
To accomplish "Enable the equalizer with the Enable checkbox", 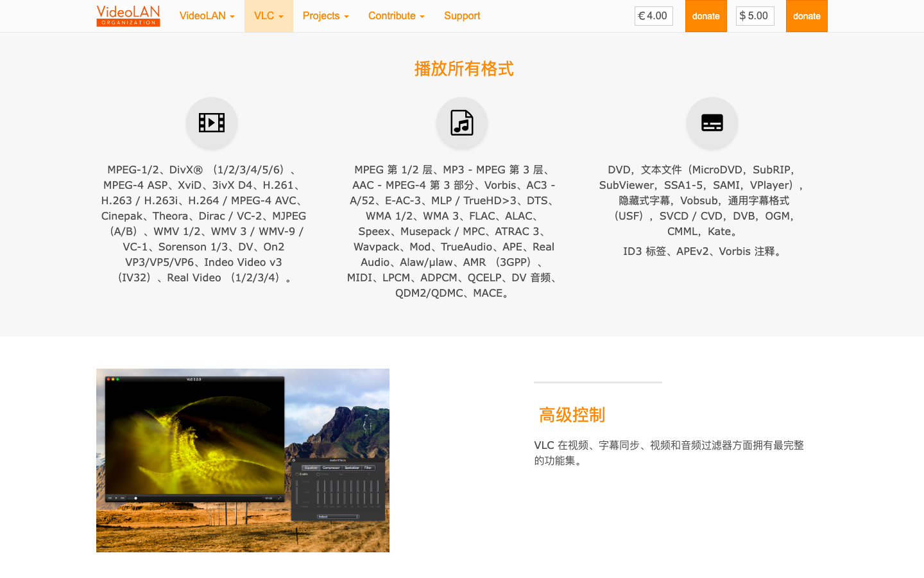I will click(297, 474).
